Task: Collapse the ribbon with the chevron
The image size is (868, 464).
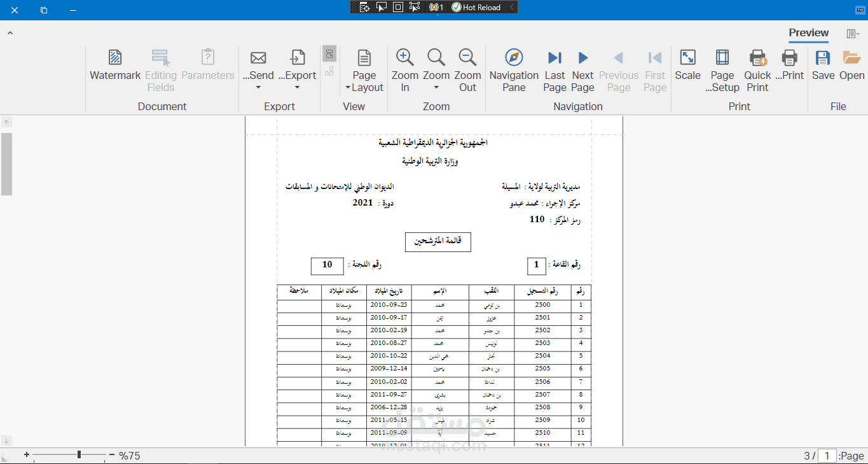Action: [10, 33]
